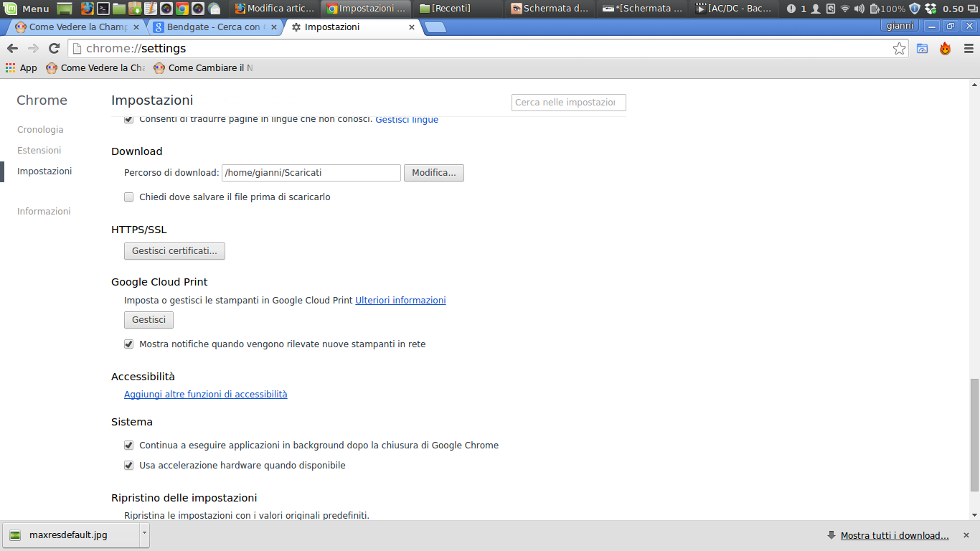
Task: Open Informazioni in the Chrome sidebar
Action: tap(44, 212)
